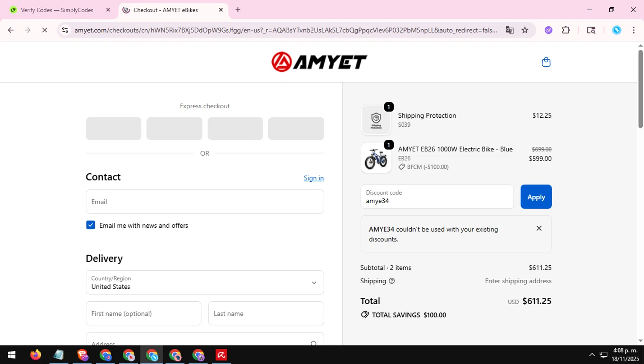Open the AMYET EB26 bike thumbnail
The image size is (644, 364).
pos(376,158)
